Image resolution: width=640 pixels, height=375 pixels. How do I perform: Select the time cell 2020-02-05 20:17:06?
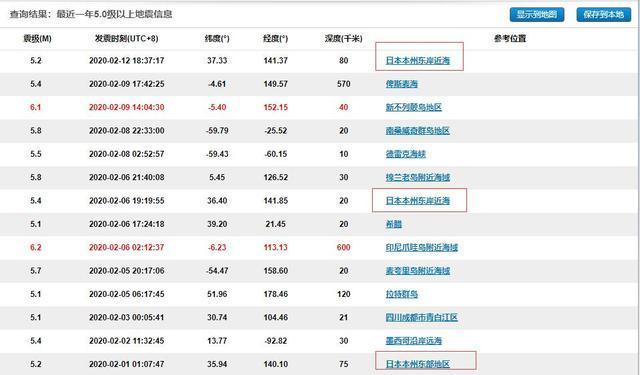point(127,271)
